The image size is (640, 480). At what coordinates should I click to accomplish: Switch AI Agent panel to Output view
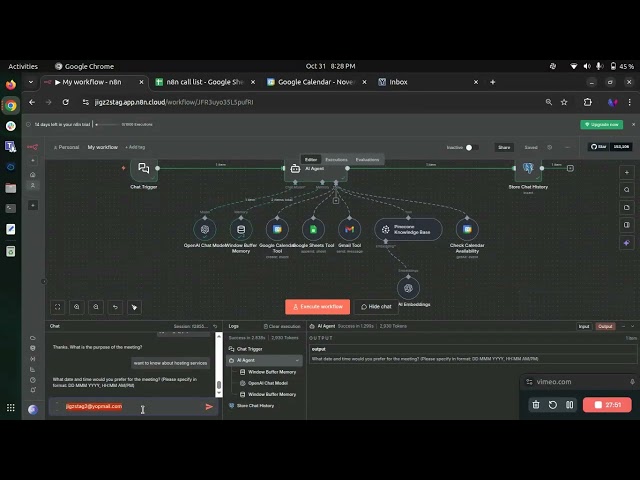click(x=605, y=326)
